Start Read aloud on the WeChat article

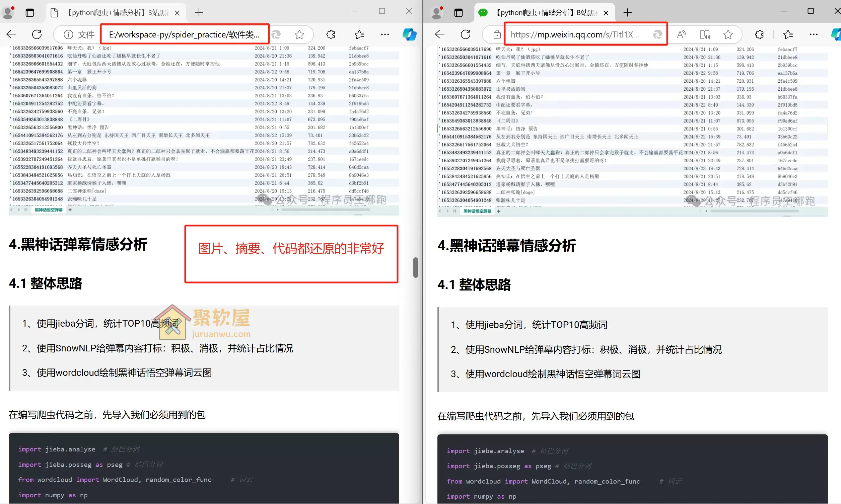pos(682,34)
